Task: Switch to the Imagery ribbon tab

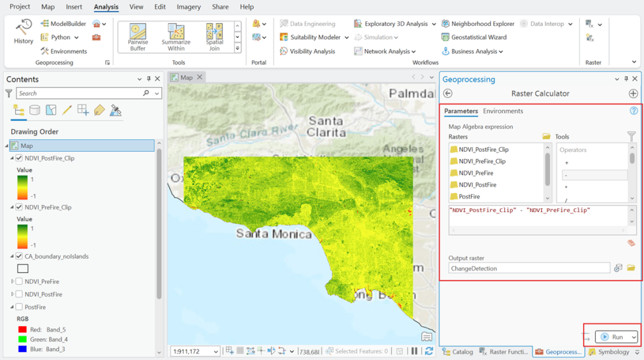Action: (x=189, y=7)
